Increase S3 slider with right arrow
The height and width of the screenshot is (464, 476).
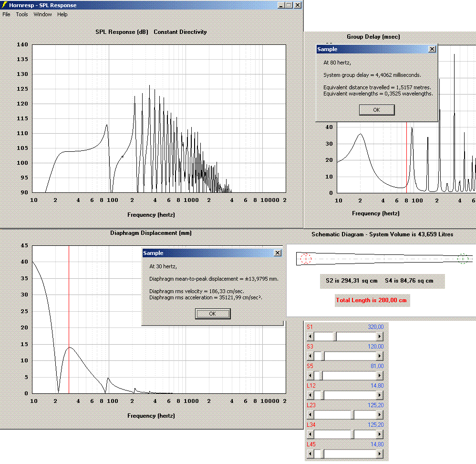click(x=380, y=356)
